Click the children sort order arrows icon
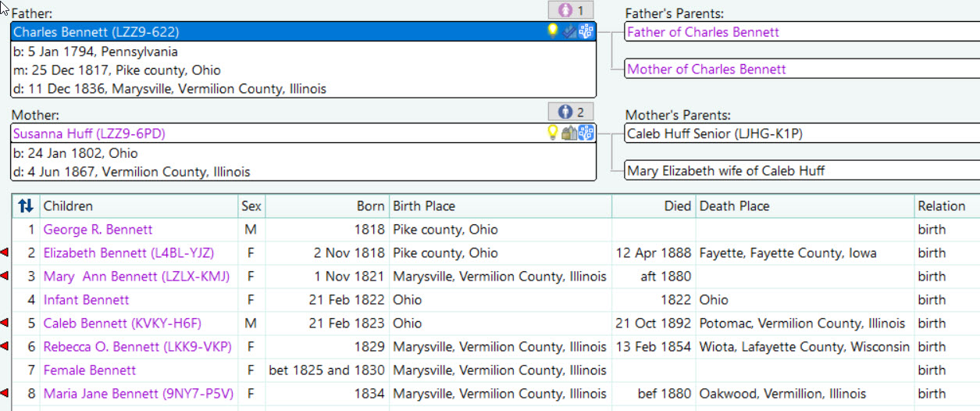The image size is (980, 411). click(x=26, y=206)
